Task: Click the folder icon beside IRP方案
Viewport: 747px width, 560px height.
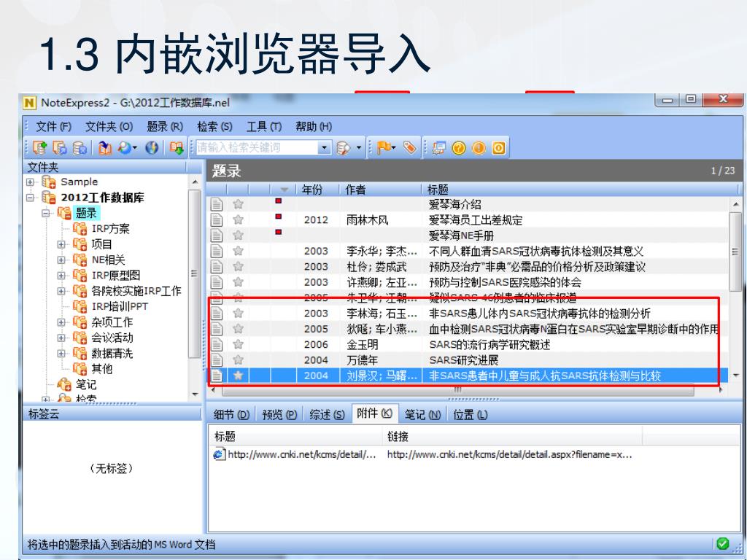Action: coord(80,228)
